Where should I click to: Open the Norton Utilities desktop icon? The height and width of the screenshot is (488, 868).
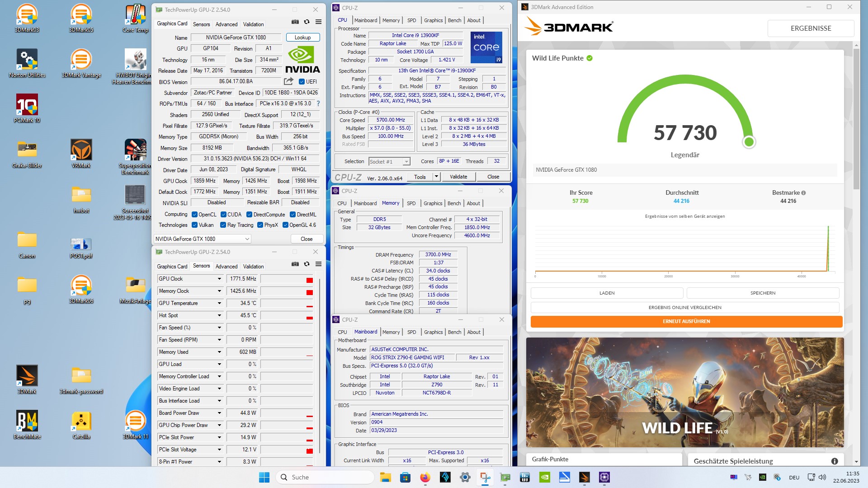(27, 63)
